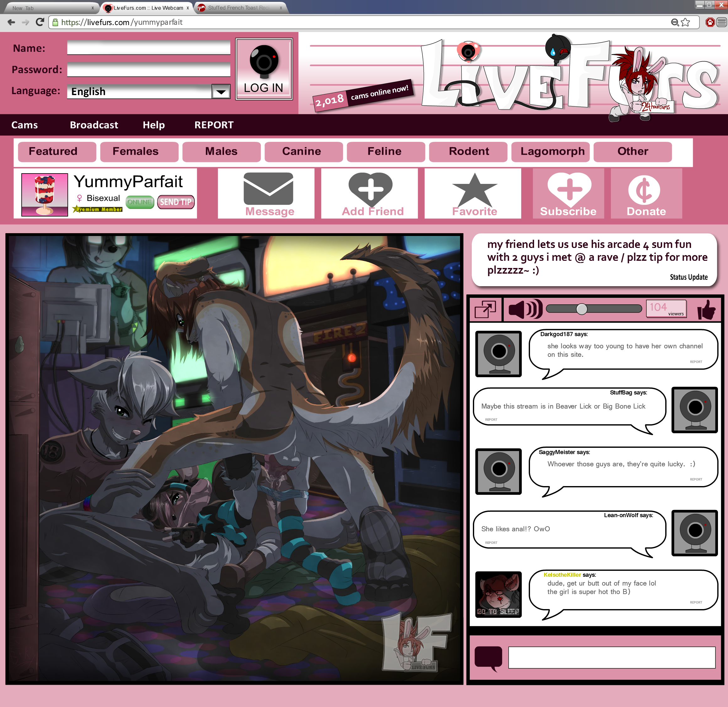
Task: Switch to Stuffed French Toast tab
Action: (x=238, y=8)
